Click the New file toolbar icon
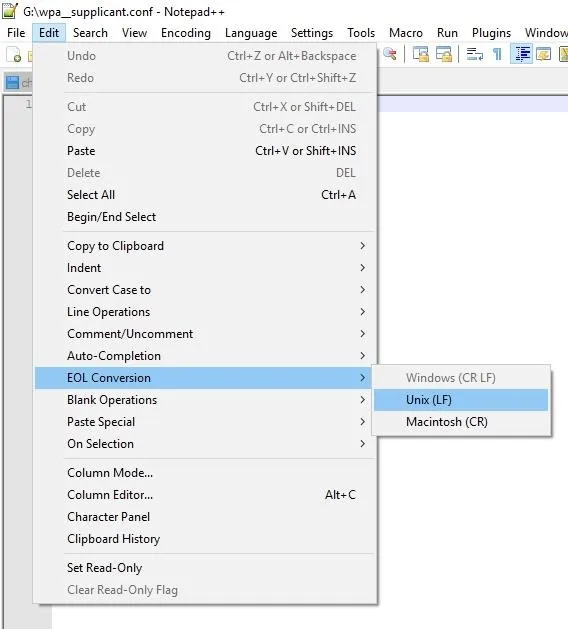The width and height of the screenshot is (568, 629). tap(14, 54)
